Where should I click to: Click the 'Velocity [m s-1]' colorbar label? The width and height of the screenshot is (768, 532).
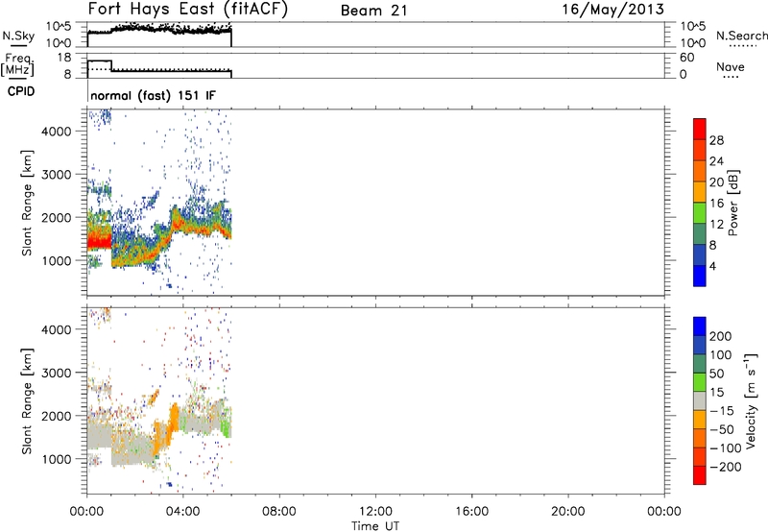point(751,400)
